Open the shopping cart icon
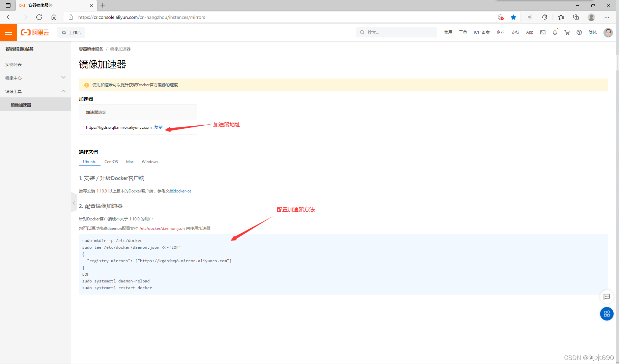 (x=567, y=32)
